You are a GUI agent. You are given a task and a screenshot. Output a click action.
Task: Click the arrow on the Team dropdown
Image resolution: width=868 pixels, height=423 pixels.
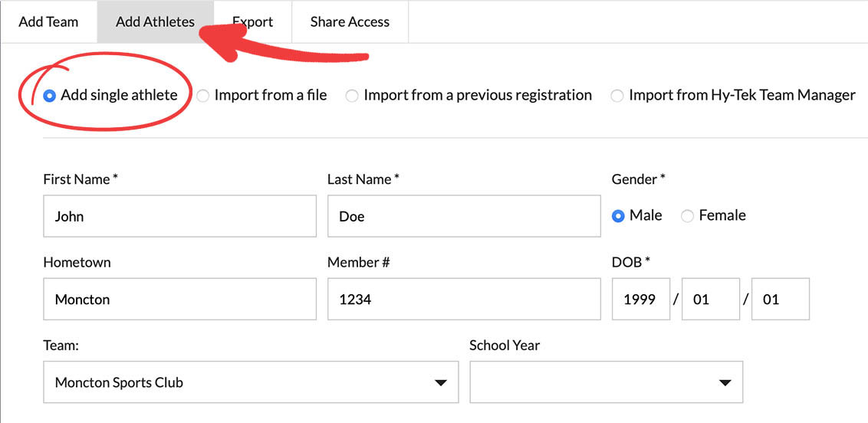coord(440,382)
